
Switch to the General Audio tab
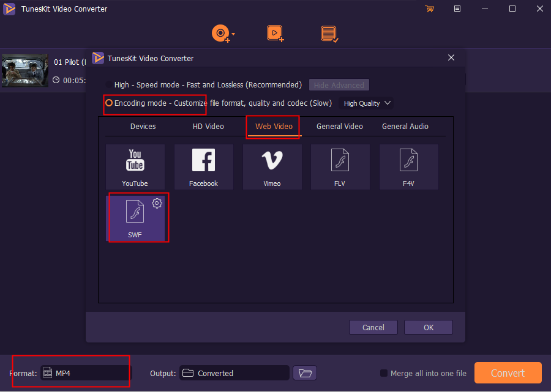point(405,127)
